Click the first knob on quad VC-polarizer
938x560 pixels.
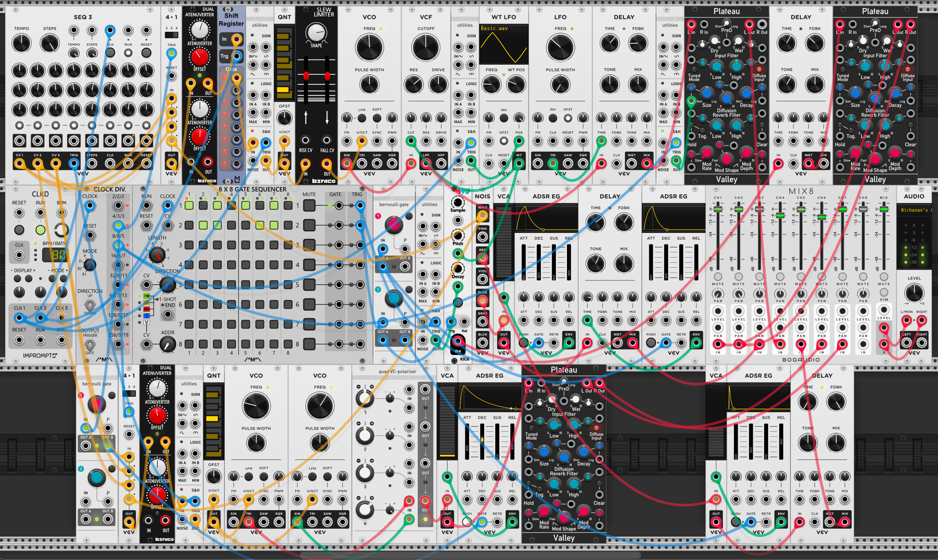(364, 398)
